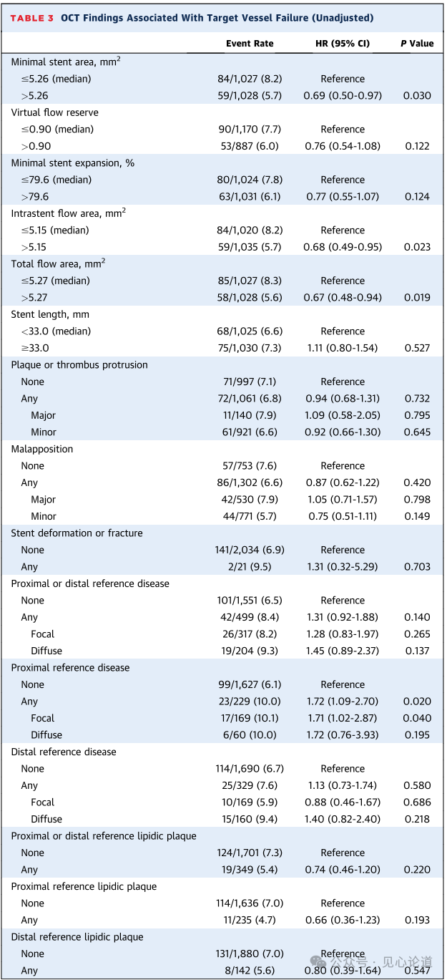Select the Plaque or thrombus protrusion heading

click(x=79, y=365)
